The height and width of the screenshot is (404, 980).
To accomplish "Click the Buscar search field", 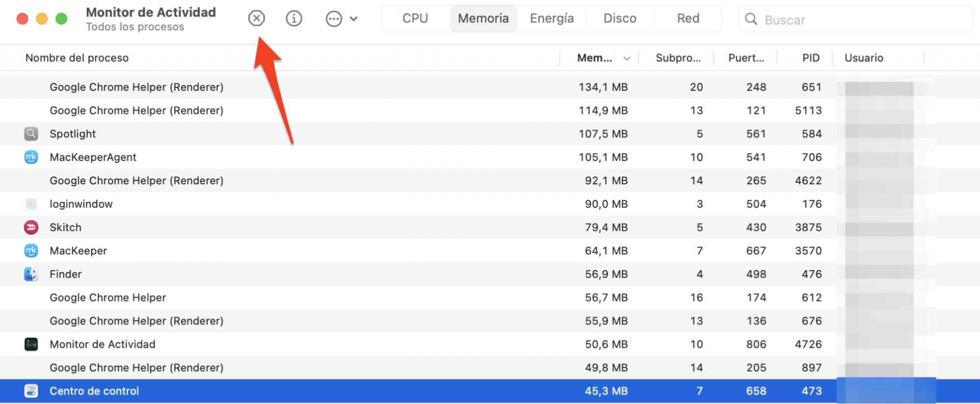I will click(863, 20).
